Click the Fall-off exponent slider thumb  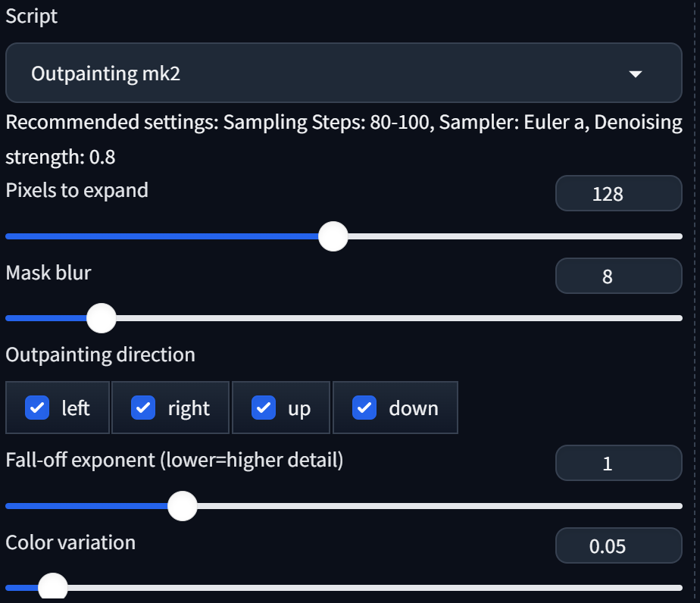click(182, 506)
